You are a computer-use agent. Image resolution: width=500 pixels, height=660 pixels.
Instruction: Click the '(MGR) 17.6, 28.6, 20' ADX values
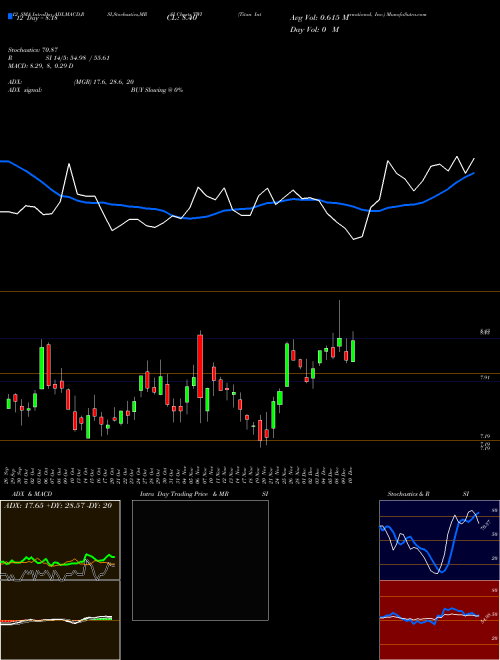(x=104, y=82)
